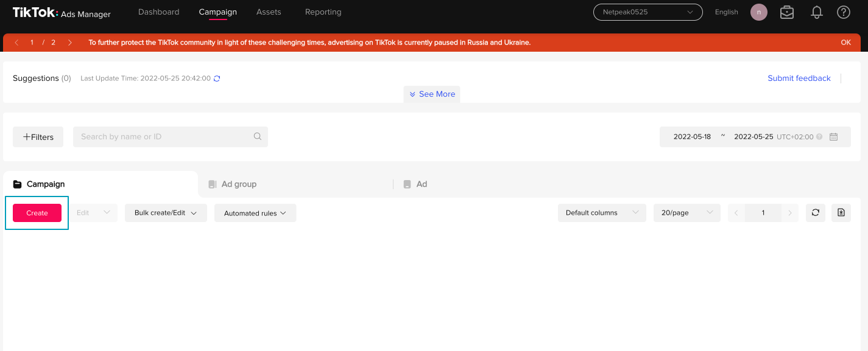
Task: Go to previous table page
Action: click(x=736, y=213)
